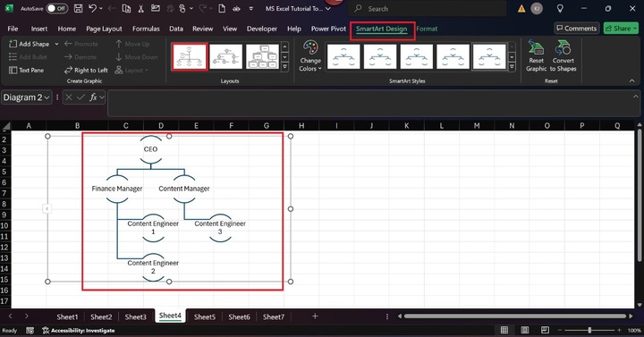Click the New blank file icon
Image resolution: width=644 pixels, height=337 pixels.
pos(222,8)
